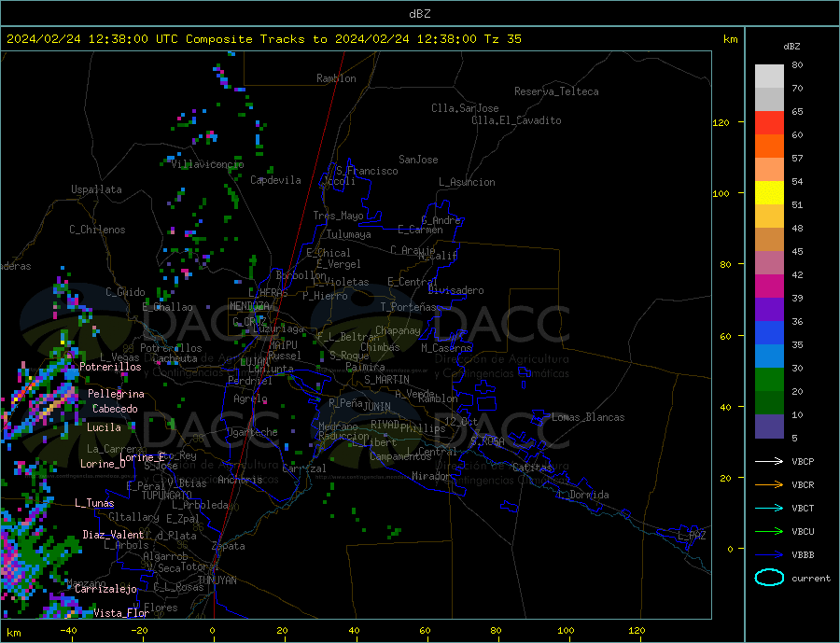The width and height of the screenshot is (840, 643).
Task: Click the Reserva_Telteca map label
Action: (x=556, y=91)
